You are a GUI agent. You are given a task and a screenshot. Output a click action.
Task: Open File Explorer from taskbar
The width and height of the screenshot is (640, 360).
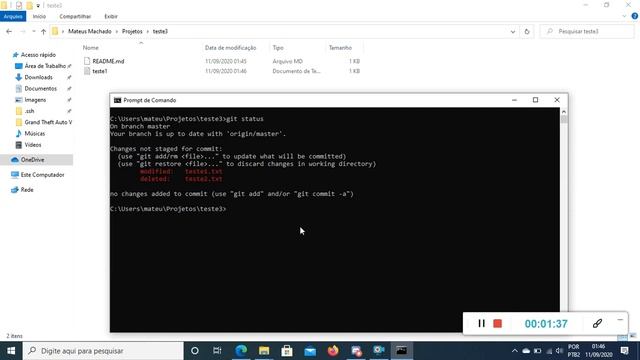coord(264,351)
